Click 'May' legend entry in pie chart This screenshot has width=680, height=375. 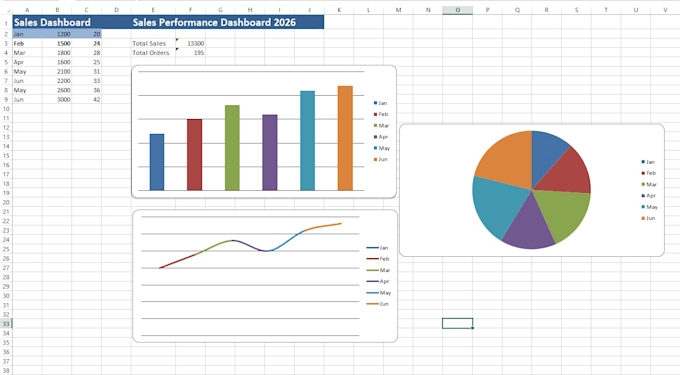(x=649, y=207)
